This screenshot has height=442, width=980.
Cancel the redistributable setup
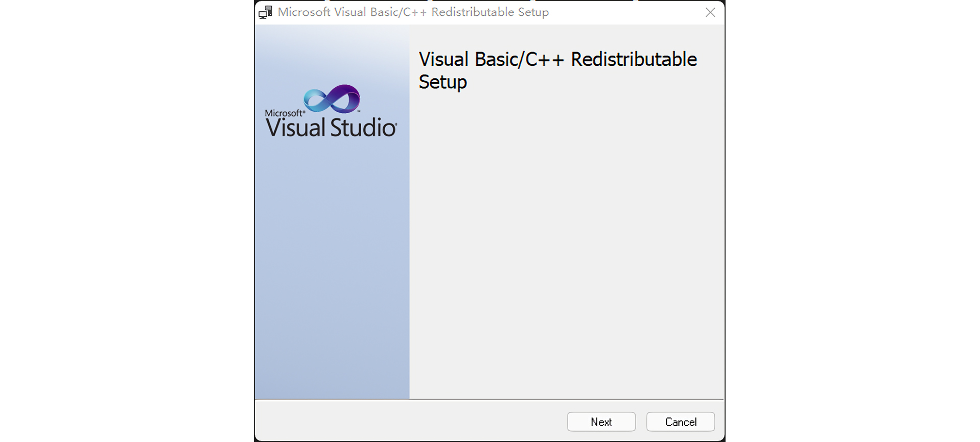pyautogui.click(x=680, y=422)
